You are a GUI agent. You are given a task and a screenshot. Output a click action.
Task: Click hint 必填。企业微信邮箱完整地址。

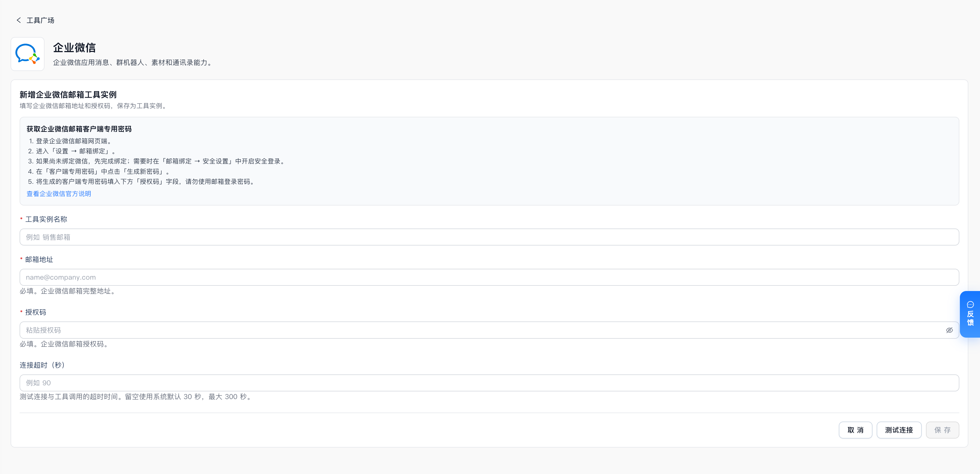pyautogui.click(x=68, y=291)
